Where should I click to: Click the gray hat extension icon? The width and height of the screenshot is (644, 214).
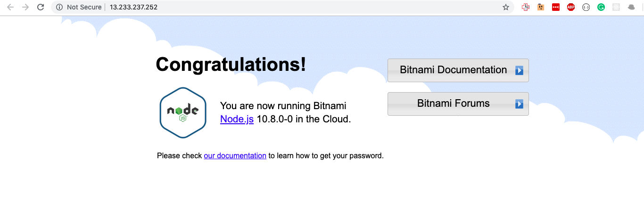pyautogui.click(x=631, y=7)
